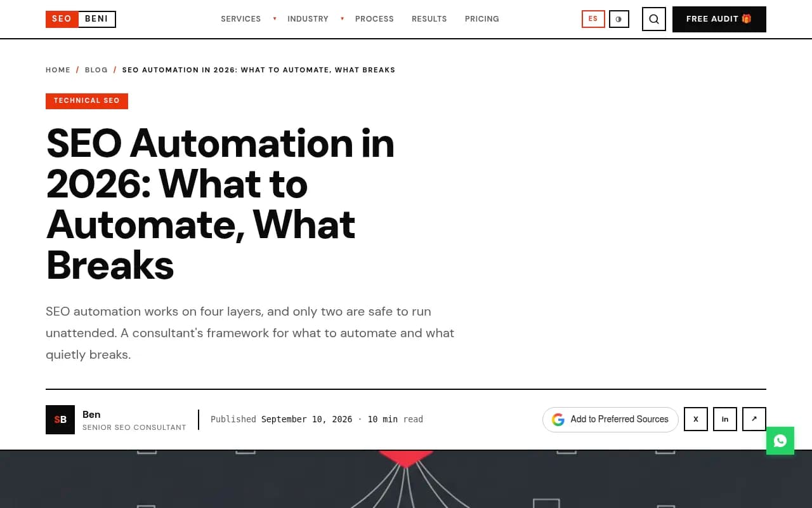Switch language to ES
The width and height of the screenshot is (812, 508).
pyautogui.click(x=593, y=19)
